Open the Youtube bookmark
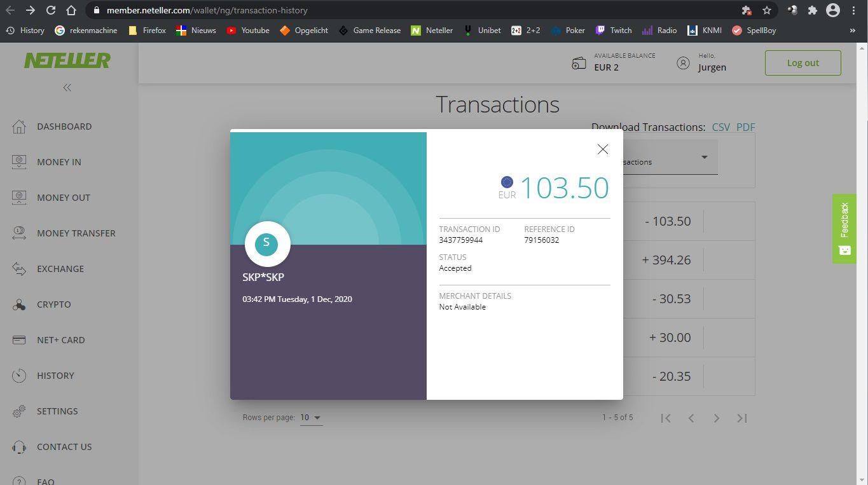 248,31
